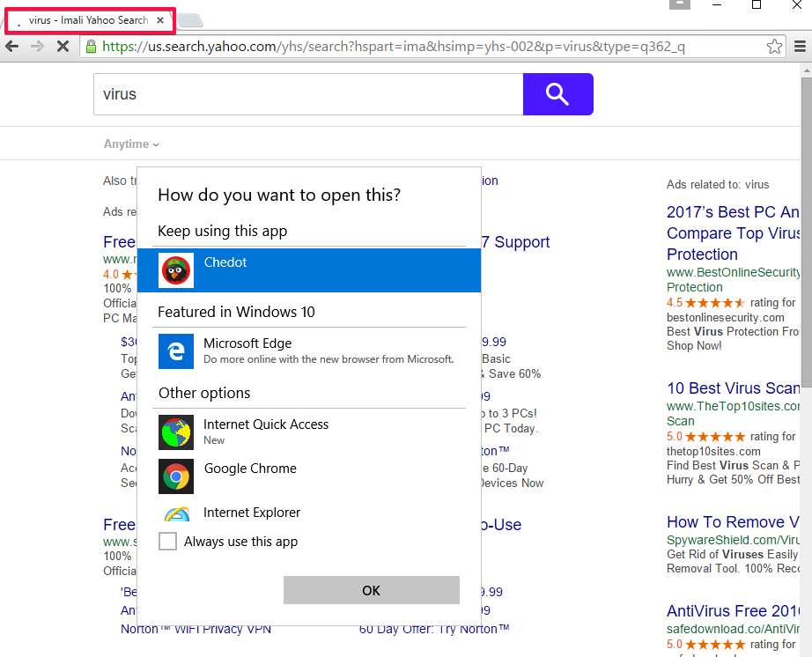This screenshot has height=657, width=812.
Task: Click the Chedot app icon
Action: (x=176, y=270)
